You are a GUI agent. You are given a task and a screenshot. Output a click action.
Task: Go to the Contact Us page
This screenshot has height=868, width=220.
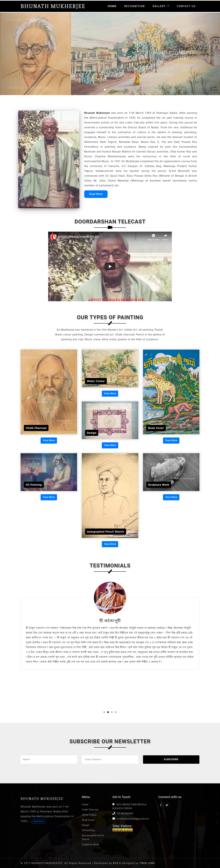(x=186, y=6)
